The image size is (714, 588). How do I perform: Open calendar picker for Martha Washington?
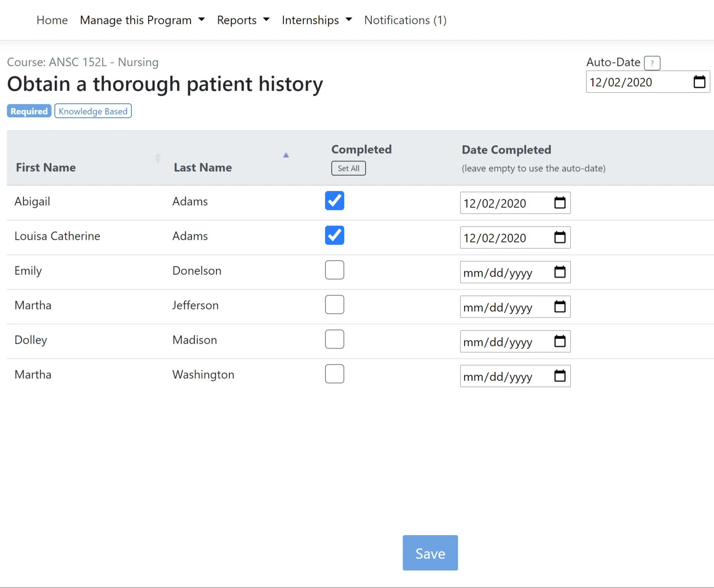tap(559, 376)
